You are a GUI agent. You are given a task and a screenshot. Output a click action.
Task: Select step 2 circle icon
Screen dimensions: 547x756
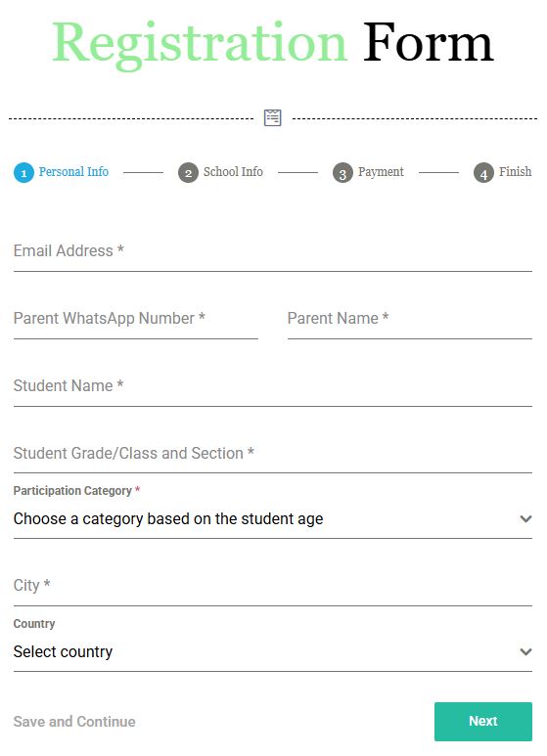[x=188, y=173]
